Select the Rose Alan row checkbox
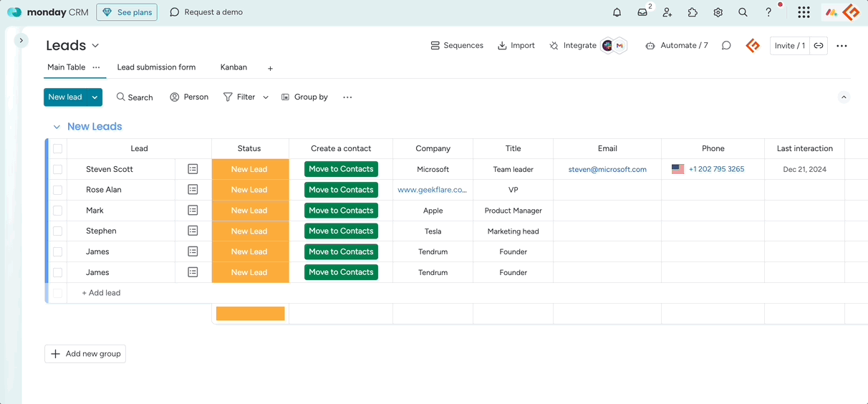This screenshot has height=404, width=868. (57, 190)
